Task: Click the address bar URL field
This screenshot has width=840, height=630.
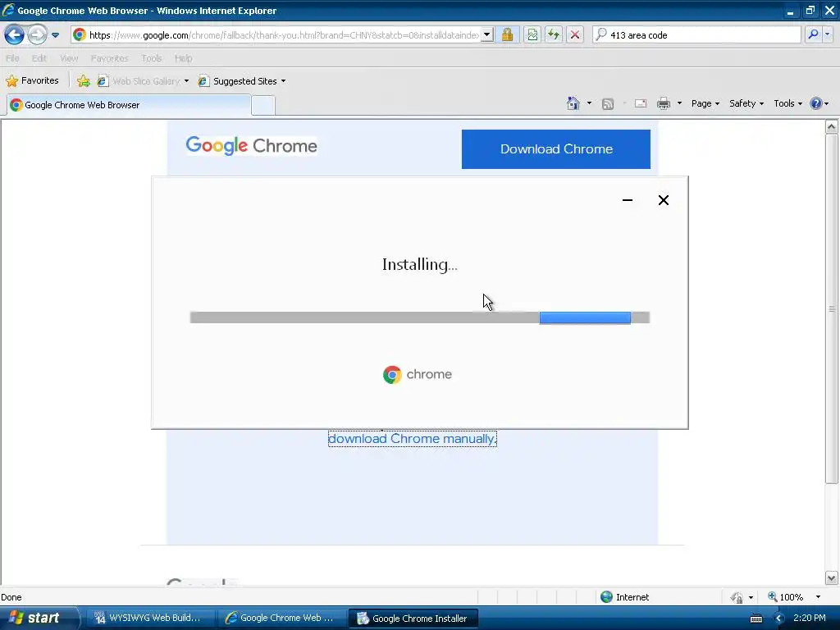Action: click(x=276, y=34)
